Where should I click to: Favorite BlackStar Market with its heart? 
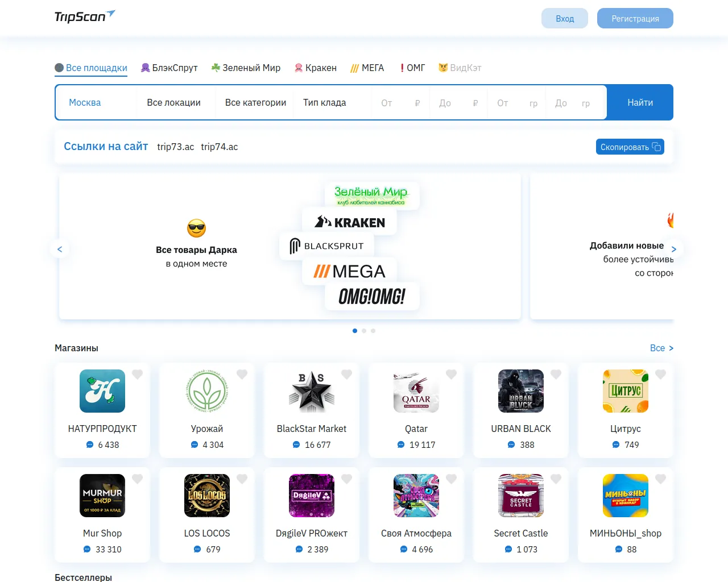click(x=347, y=375)
